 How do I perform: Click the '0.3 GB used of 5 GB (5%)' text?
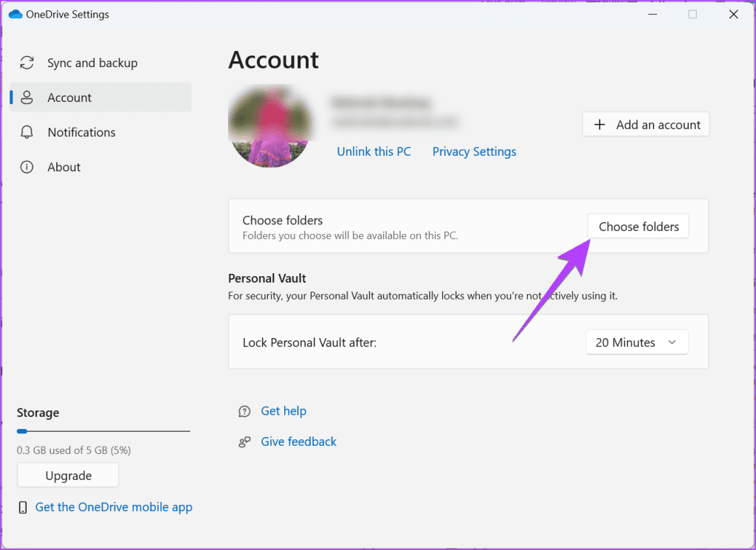(x=74, y=450)
